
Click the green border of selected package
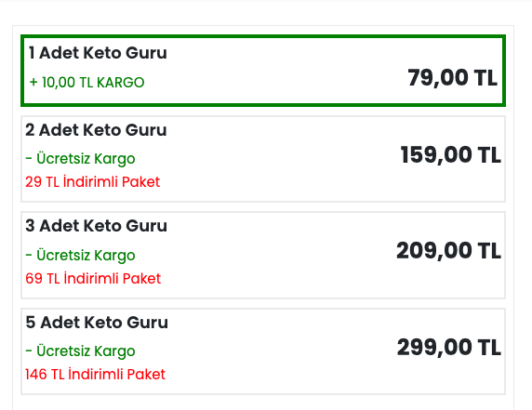[263, 36]
